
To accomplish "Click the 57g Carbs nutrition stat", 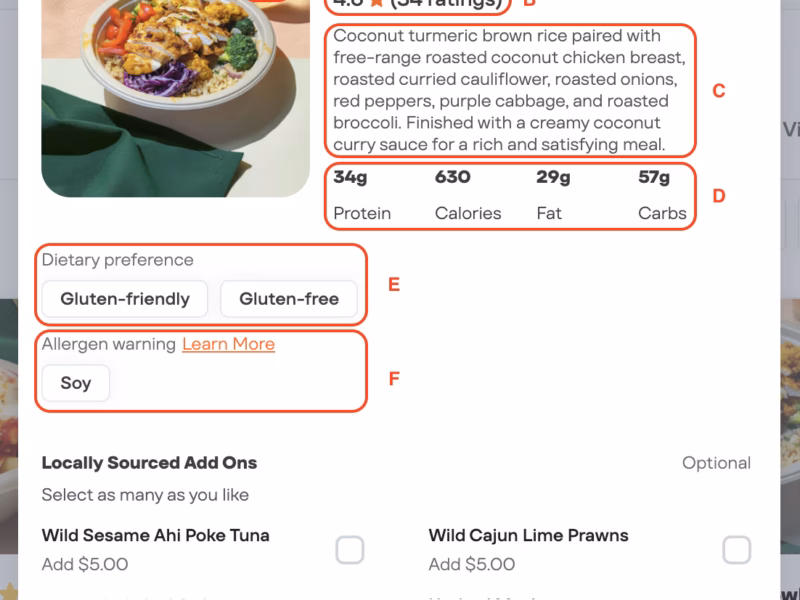I will point(661,195).
